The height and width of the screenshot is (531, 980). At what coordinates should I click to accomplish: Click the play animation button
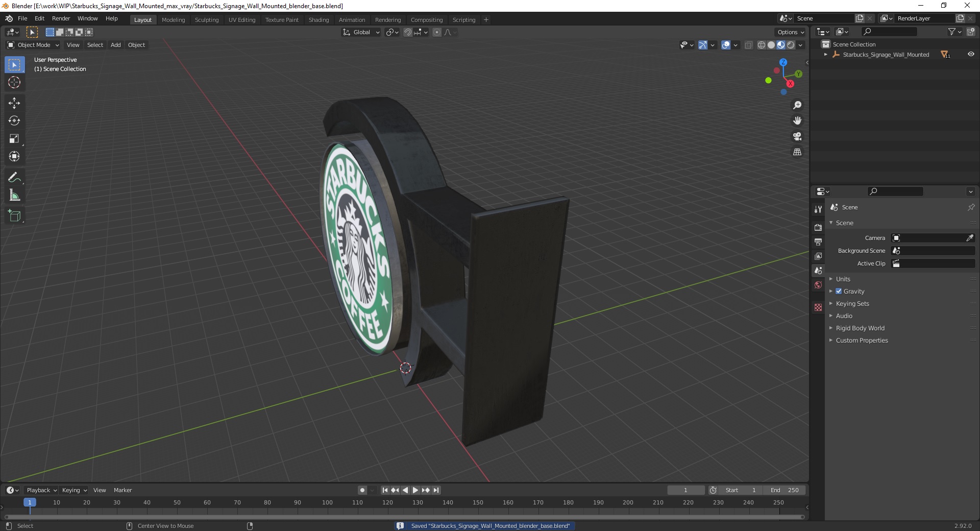[415, 490]
